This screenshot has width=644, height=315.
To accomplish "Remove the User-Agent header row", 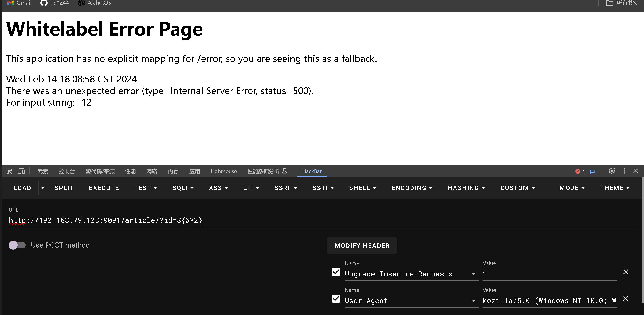I will click(x=625, y=299).
